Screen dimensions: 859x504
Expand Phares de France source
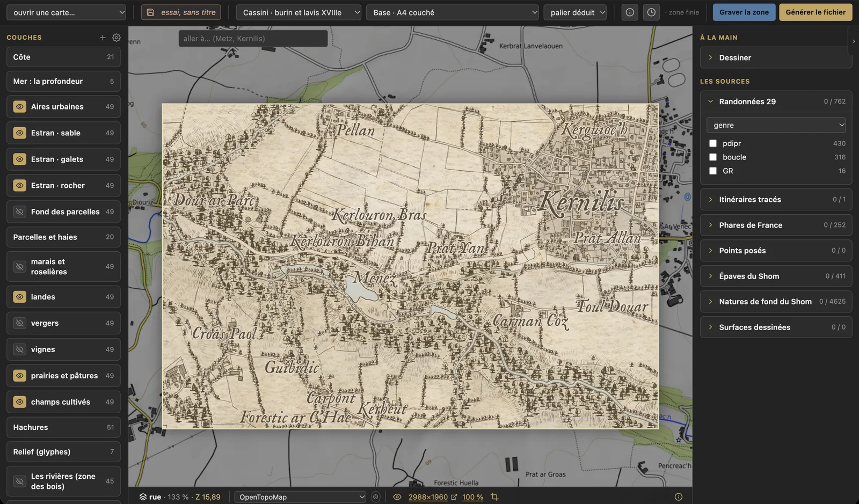pos(776,225)
